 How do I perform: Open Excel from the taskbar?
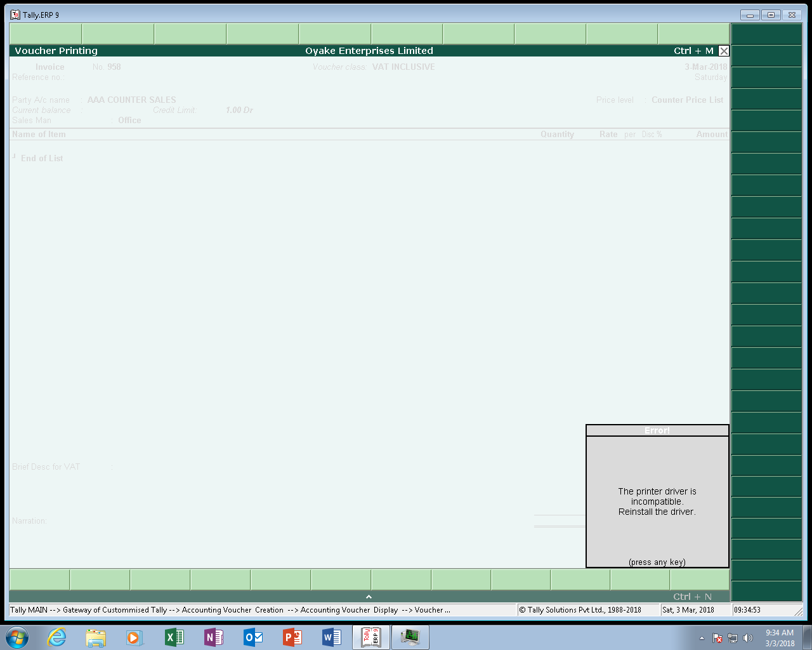[174, 637]
